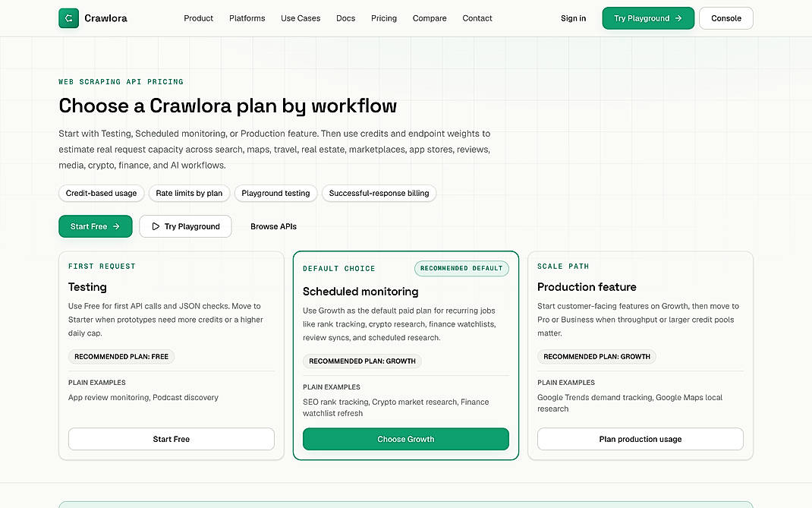
Task: Open the Compare nav item
Action: (x=430, y=18)
